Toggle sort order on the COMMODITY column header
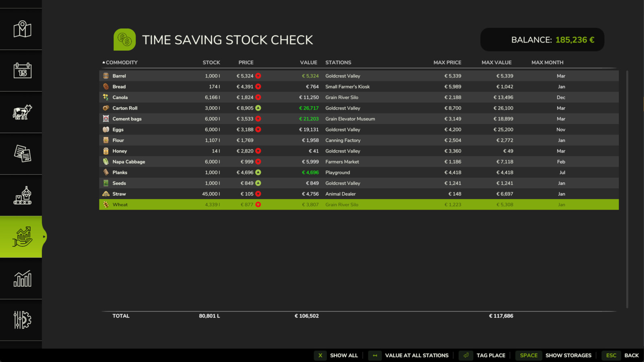This screenshot has width=644, height=362. 121,62
